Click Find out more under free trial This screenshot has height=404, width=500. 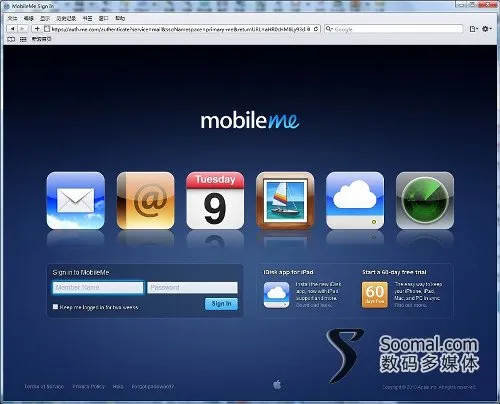pyautogui.click(x=410, y=305)
